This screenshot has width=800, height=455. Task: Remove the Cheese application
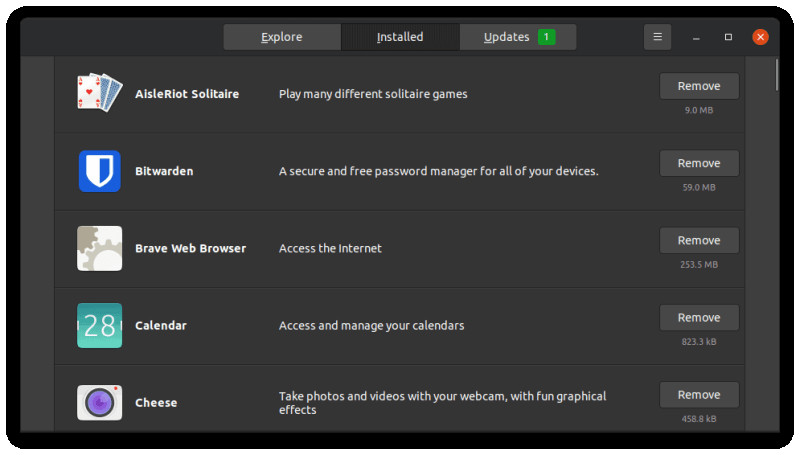(x=699, y=394)
